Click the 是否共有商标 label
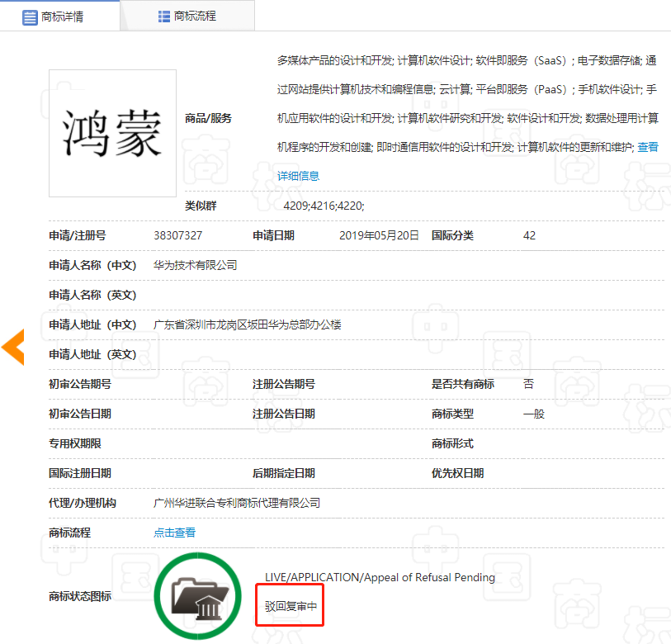Screen dimensions: 671x644 [x=462, y=384]
